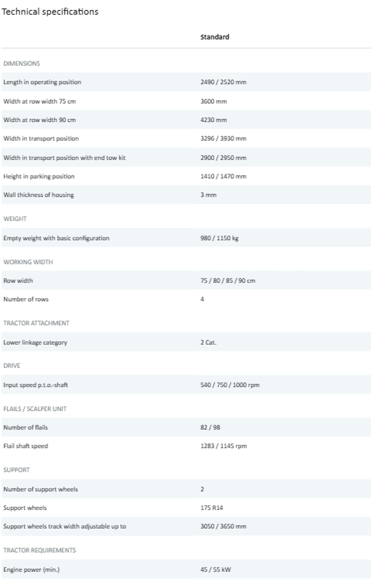Viewport: 371px width, 588px height.
Task: Click the TRACTOR ATTACHMENT section label
Action: point(36,323)
